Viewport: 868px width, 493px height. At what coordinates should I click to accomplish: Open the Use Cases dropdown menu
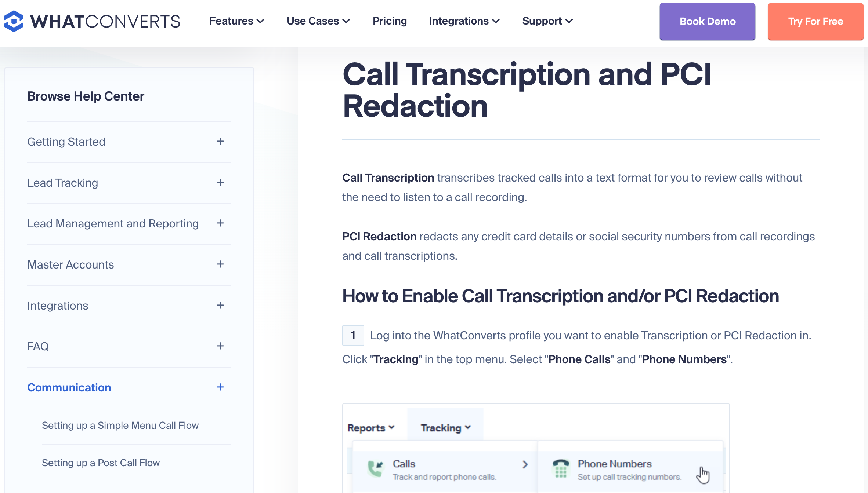[317, 21]
